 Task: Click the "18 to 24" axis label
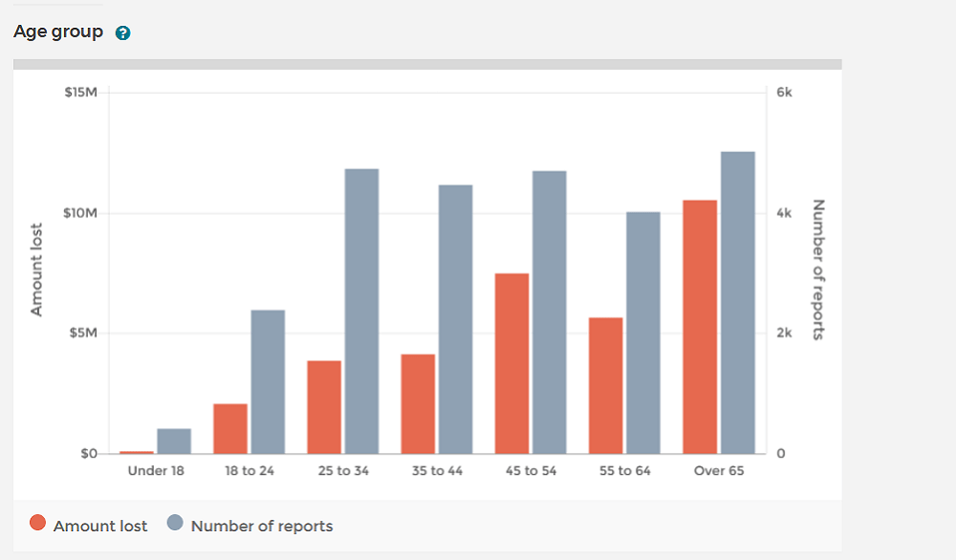pyautogui.click(x=250, y=470)
